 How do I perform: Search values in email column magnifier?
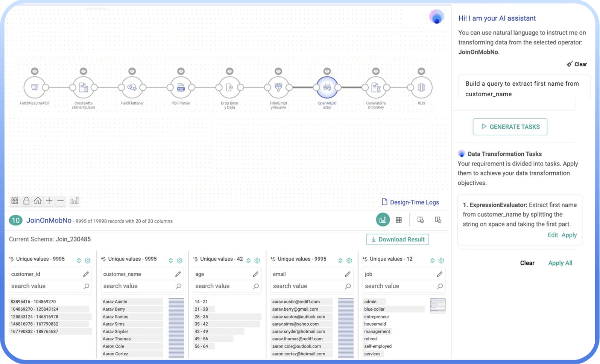point(348,286)
